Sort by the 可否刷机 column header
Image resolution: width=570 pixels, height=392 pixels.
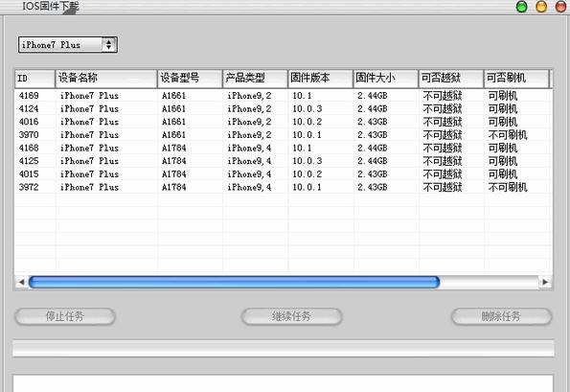(x=516, y=79)
